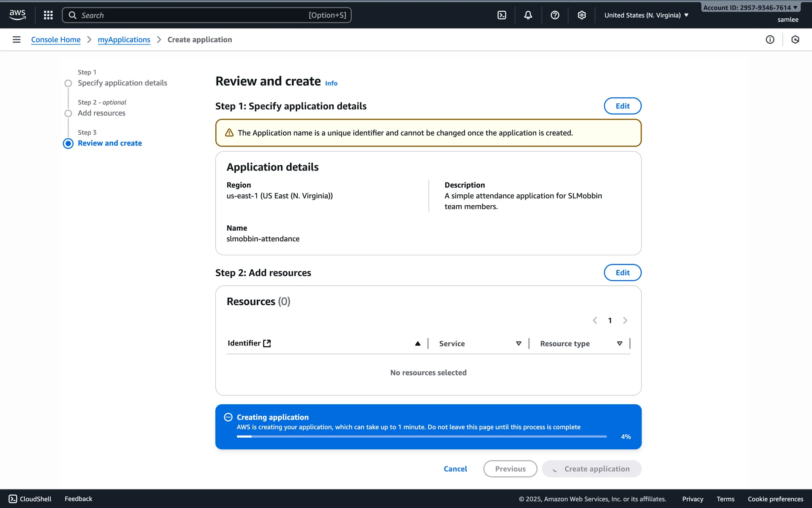Expand the Account ID dropdown
The image size is (812, 508).
750,8
